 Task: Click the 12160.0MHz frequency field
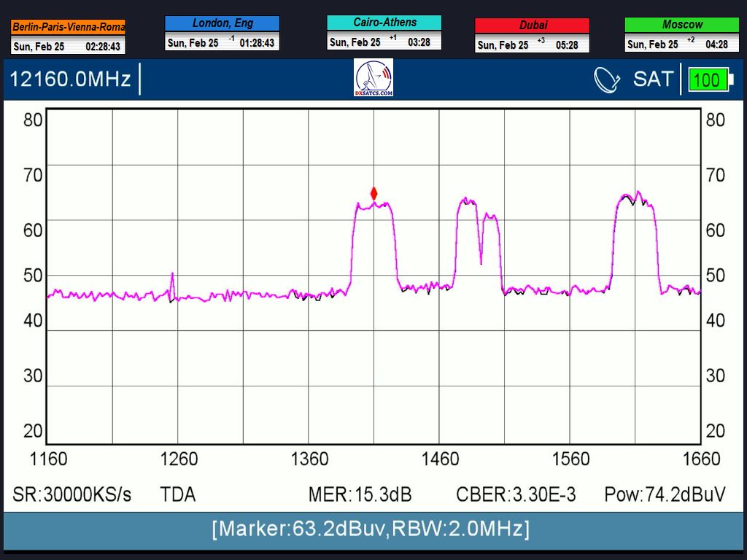(x=71, y=79)
